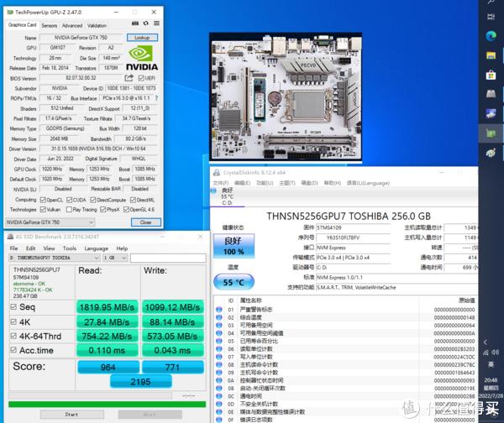The image size is (504, 423).
Task: Toggle the DirectCompute checkbox
Action: [93, 200]
